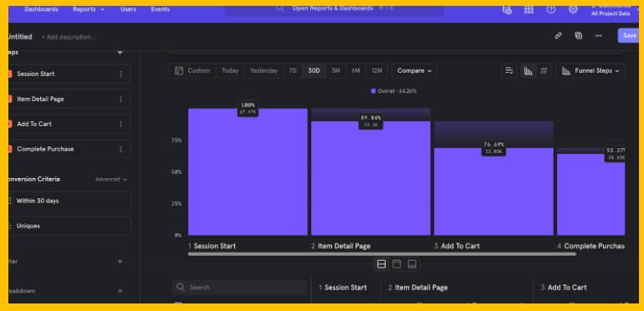This screenshot has height=311, width=644.
Task: Open the applications grid icon
Action: pyautogui.click(x=529, y=9)
